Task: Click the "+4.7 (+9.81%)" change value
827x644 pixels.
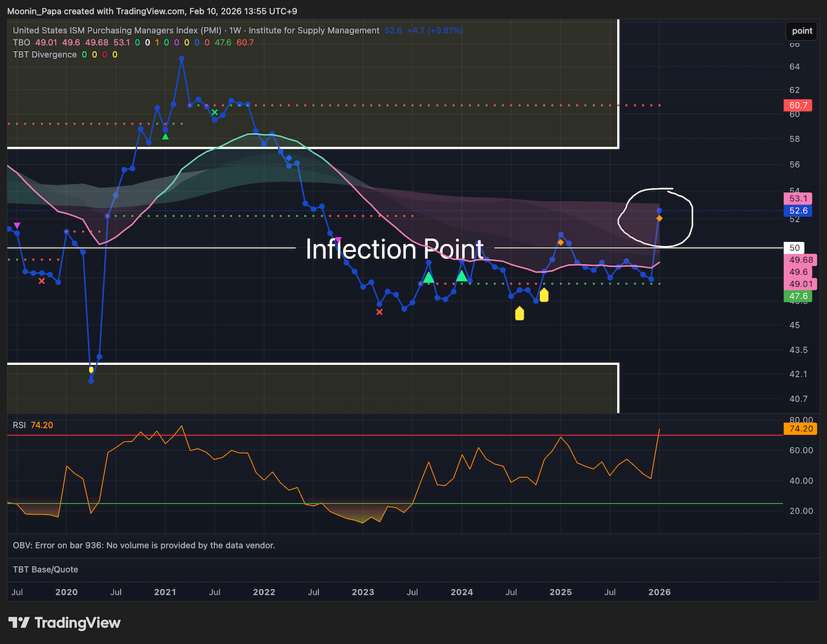Action: tap(436, 30)
